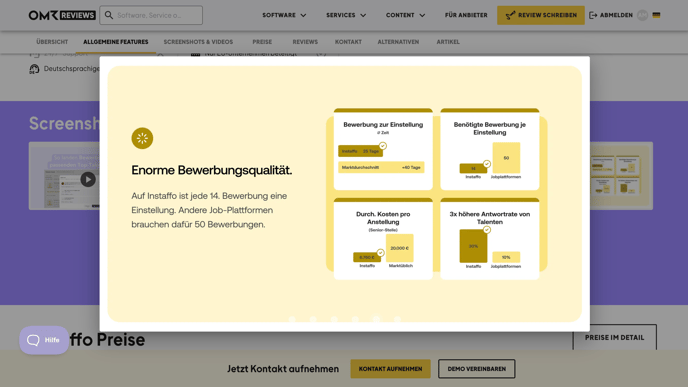Screen dimensions: 688x387
Task: Play the video thumbnail
Action: (x=88, y=179)
